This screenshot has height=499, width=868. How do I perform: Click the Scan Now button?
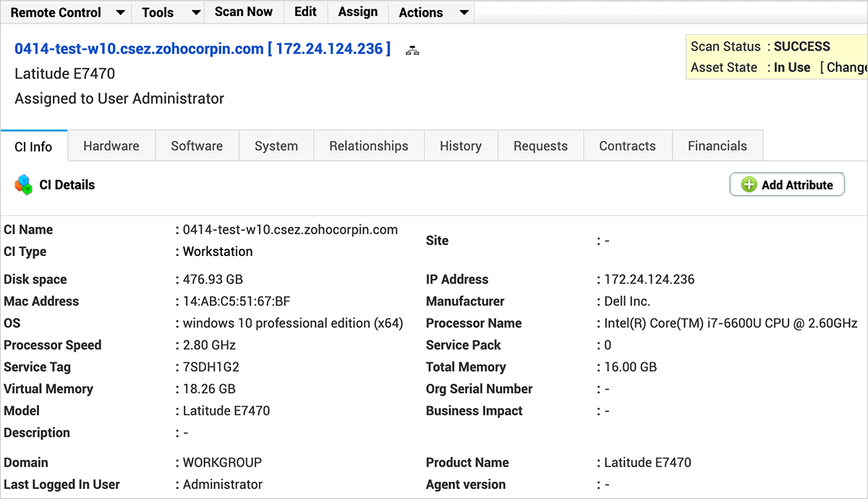[x=244, y=12]
